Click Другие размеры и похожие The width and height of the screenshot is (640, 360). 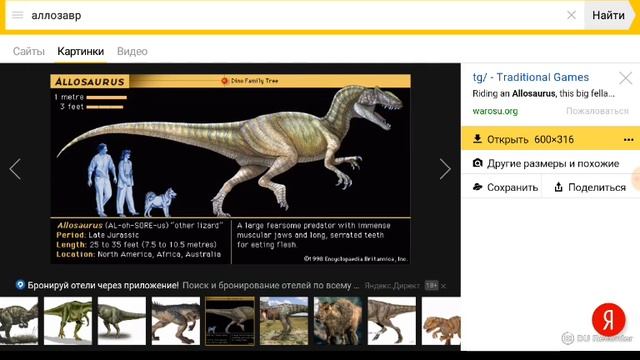551,164
